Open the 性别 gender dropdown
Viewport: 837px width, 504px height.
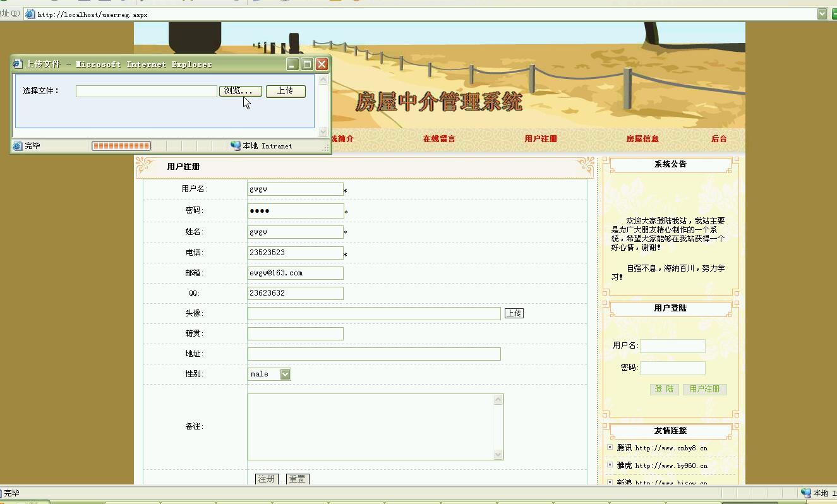(269, 374)
